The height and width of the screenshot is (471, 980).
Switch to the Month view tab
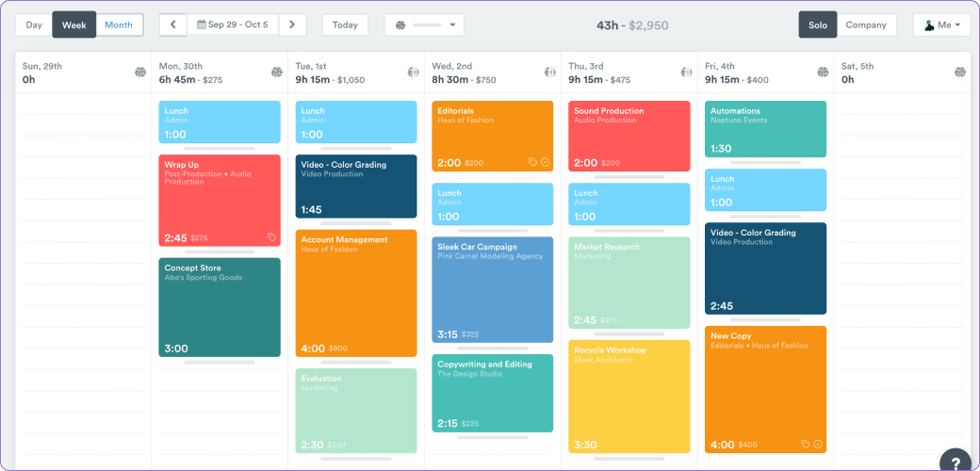tap(119, 24)
